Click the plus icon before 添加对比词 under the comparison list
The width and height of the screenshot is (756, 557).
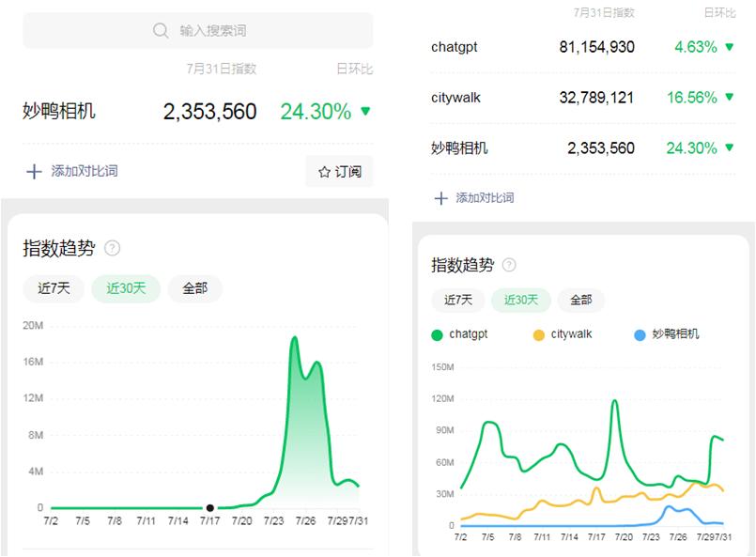point(439,197)
